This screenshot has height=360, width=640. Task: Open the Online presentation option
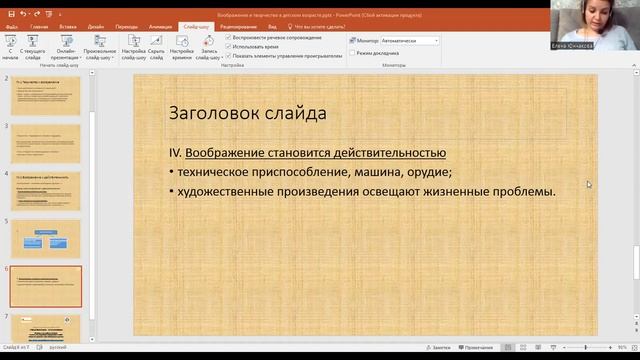[x=66, y=47]
